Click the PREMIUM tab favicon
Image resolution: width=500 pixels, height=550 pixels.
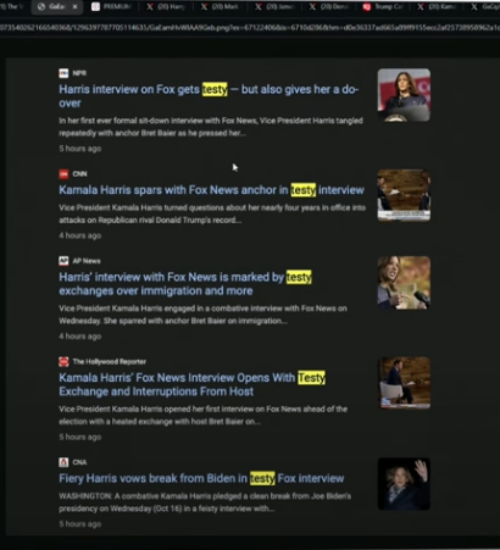[95, 7]
